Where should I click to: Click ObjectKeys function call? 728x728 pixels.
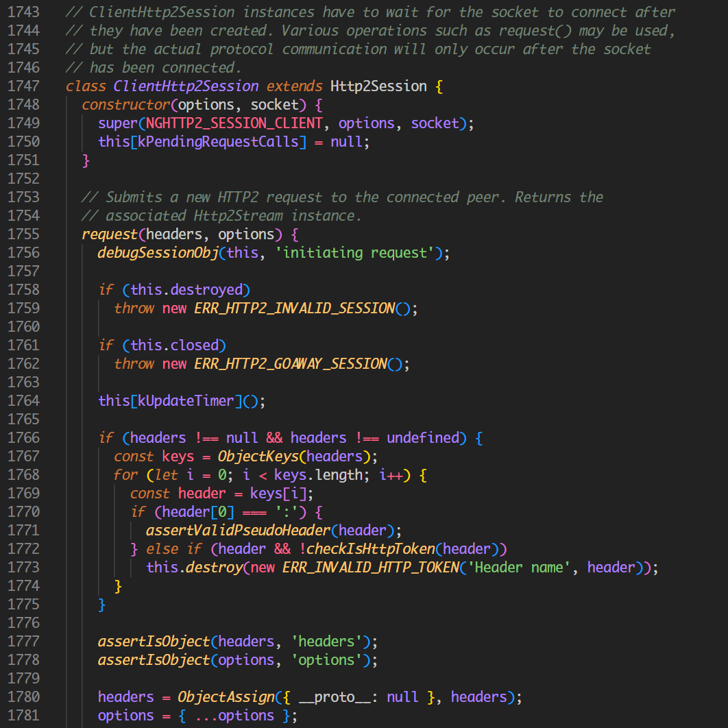click(x=258, y=457)
